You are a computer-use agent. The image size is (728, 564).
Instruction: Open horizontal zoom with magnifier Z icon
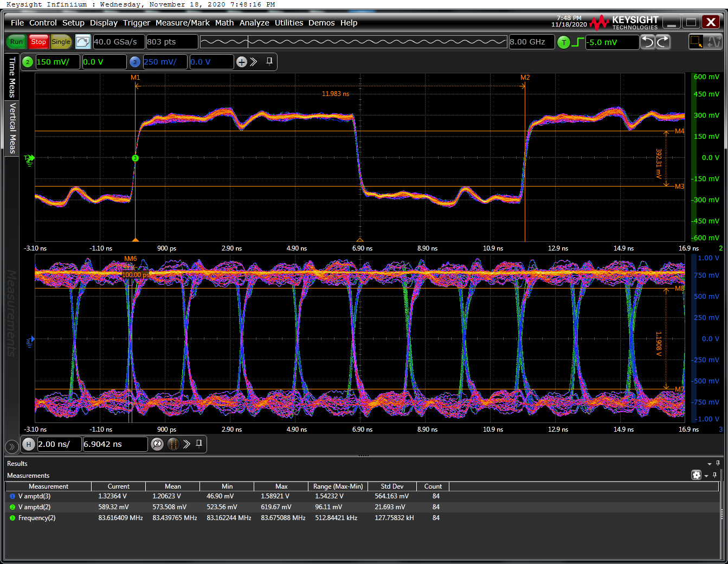point(157,444)
